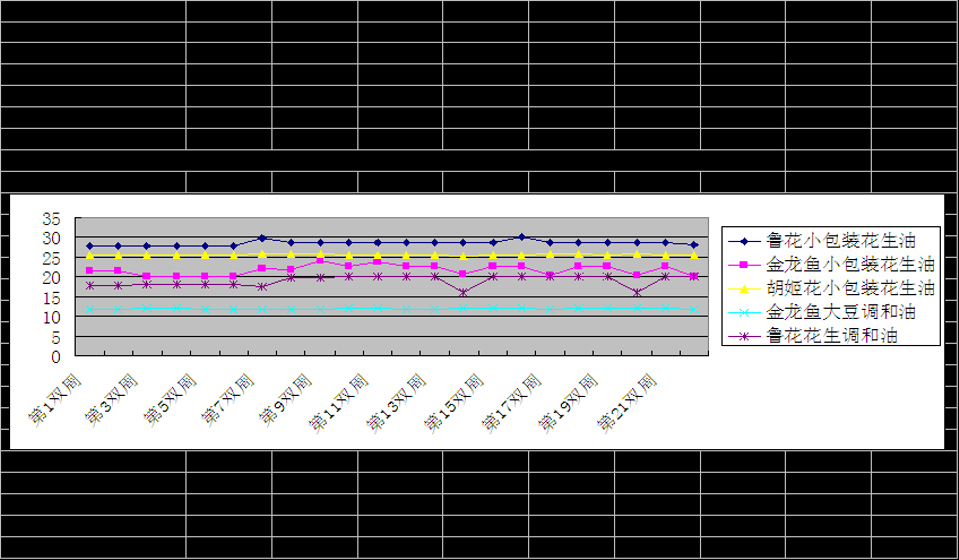Click the yellow triangle legend key
The width and height of the screenshot is (959, 560).
pyautogui.click(x=744, y=289)
